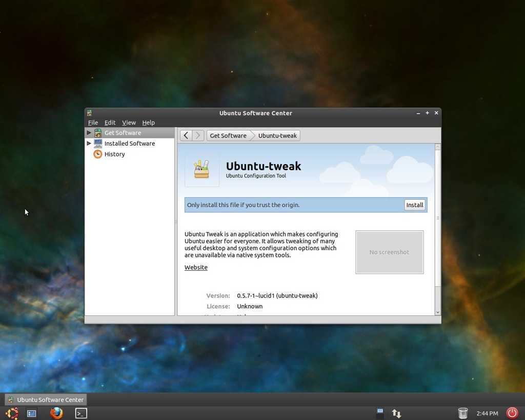The width and height of the screenshot is (525, 420).
Task: Open the View menu
Action: (129, 123)
